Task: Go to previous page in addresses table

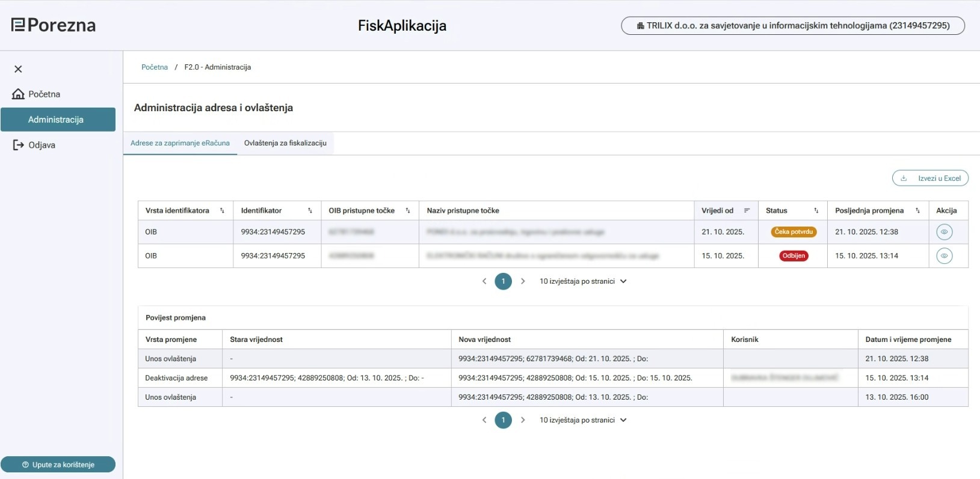Action: point(484,281)
